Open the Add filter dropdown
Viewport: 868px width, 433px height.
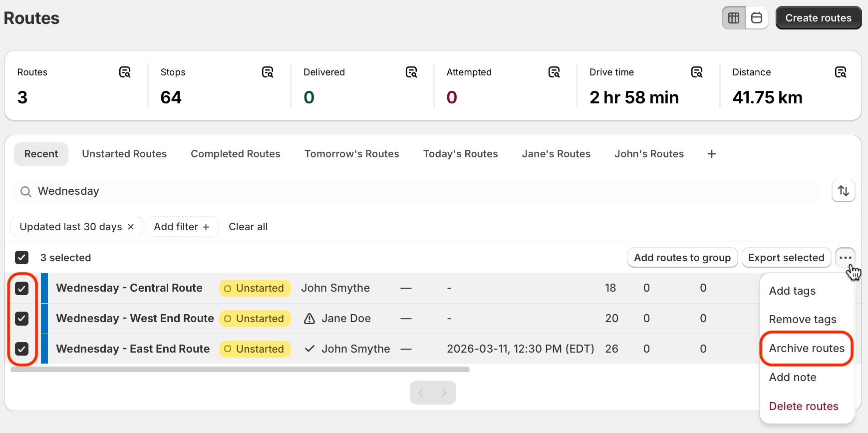coord(182,227)
